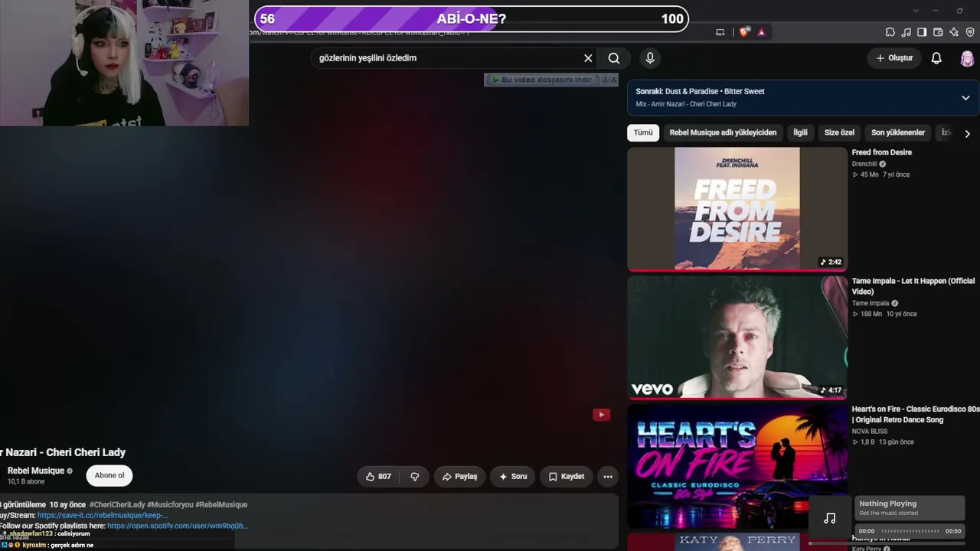This screenshot has width=980, height=551.
Task: Open the Drenchill channel name
Action: point(864,164)
